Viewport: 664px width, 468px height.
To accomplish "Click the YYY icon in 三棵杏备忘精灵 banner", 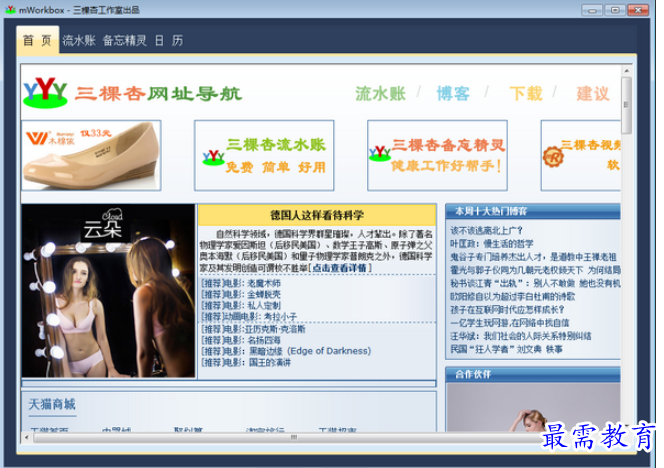I will (x=379, y=153).
